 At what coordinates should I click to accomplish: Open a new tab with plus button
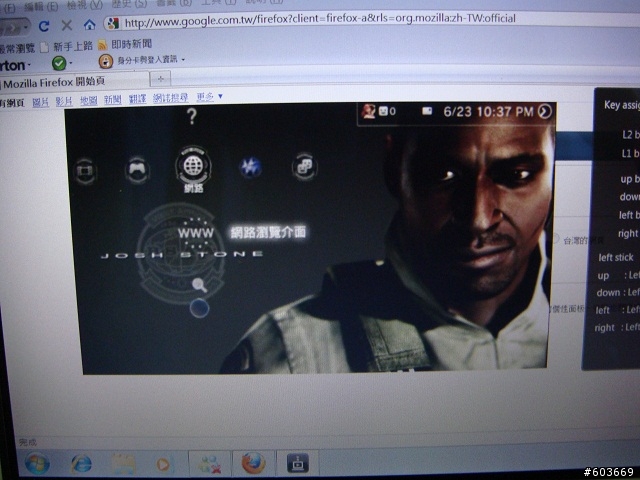[x=160, y=78]
